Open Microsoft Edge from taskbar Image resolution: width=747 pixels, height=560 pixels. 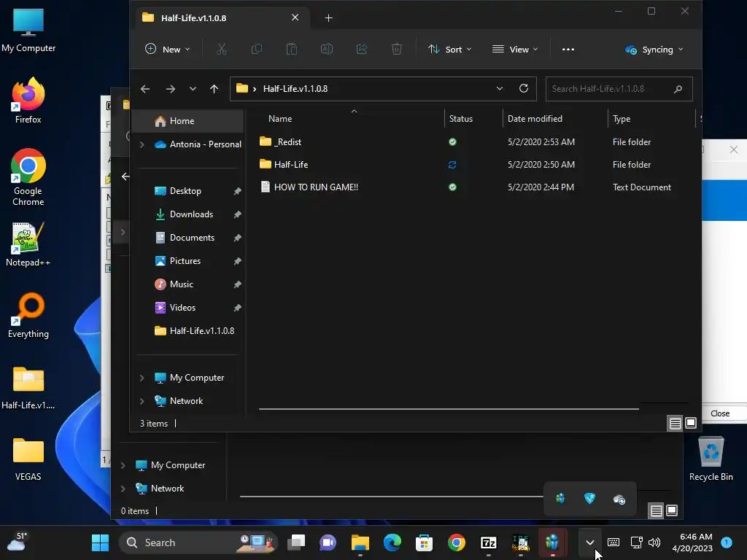click(x=392, y=542)
